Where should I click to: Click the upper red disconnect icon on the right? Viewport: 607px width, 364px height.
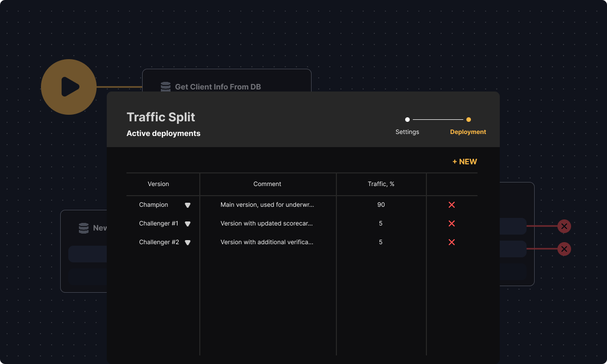pos(564,226)
